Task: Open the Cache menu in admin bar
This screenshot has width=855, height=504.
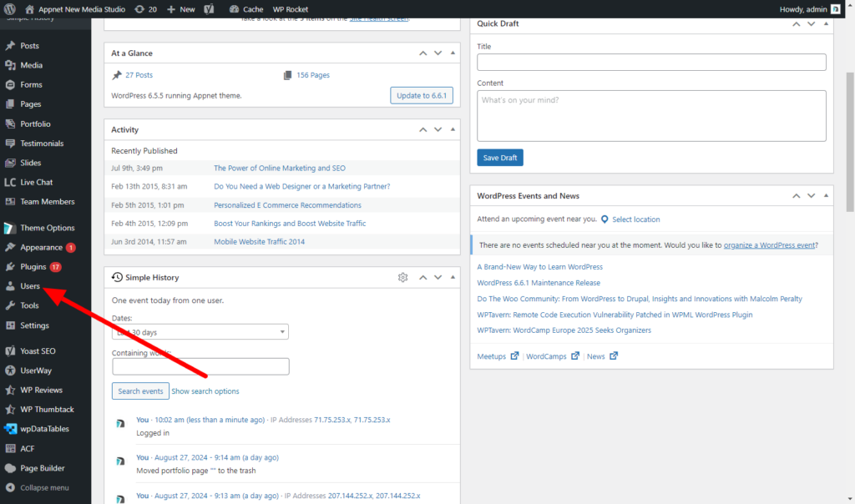Action: pyautogui.click(x=246, y=9)
